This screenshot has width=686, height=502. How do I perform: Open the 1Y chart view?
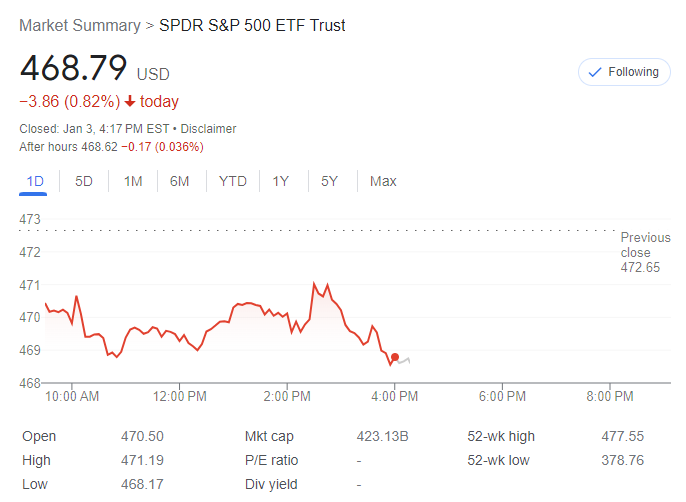pyautogui.click(x=281, y=181)
